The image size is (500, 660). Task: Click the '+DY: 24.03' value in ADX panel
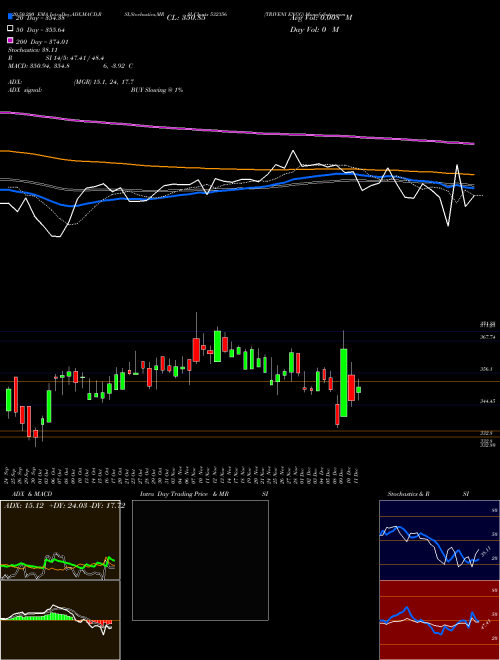[69, 506]
